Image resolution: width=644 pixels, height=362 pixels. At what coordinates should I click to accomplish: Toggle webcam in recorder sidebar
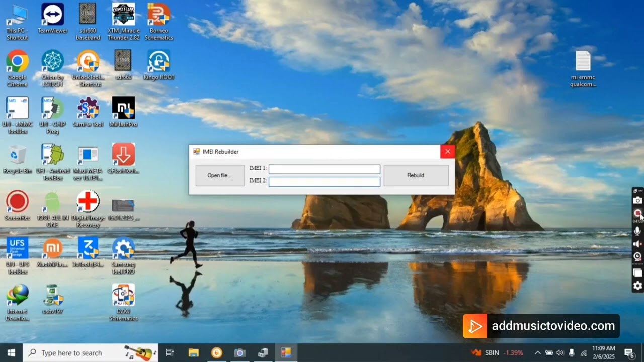(x=637, y=256)
